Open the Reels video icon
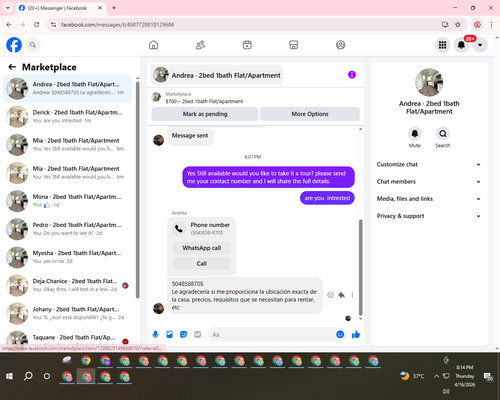Image resolution: width=500 pixels, height=400 pixels. tap(247, 45)
